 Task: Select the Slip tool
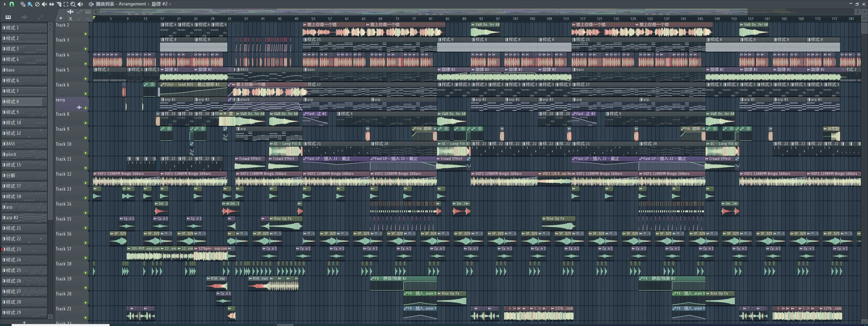[51, 4]
